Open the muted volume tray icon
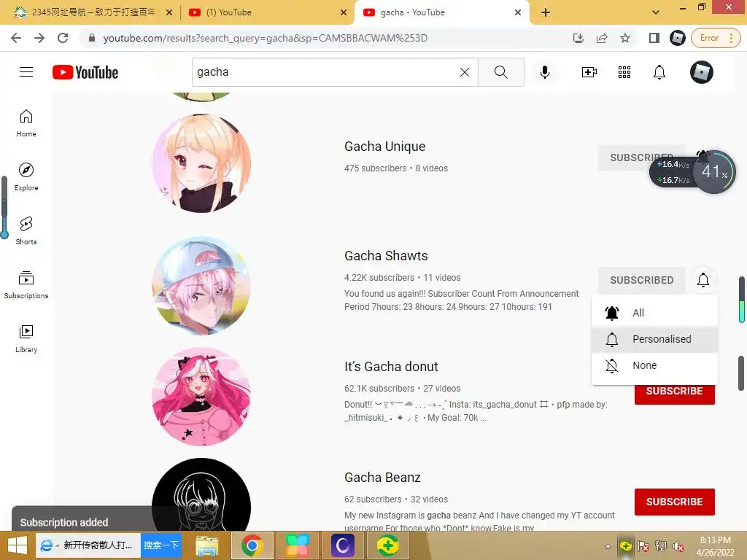This screenshot has height=560, width=747. click(x=678, y=546)
